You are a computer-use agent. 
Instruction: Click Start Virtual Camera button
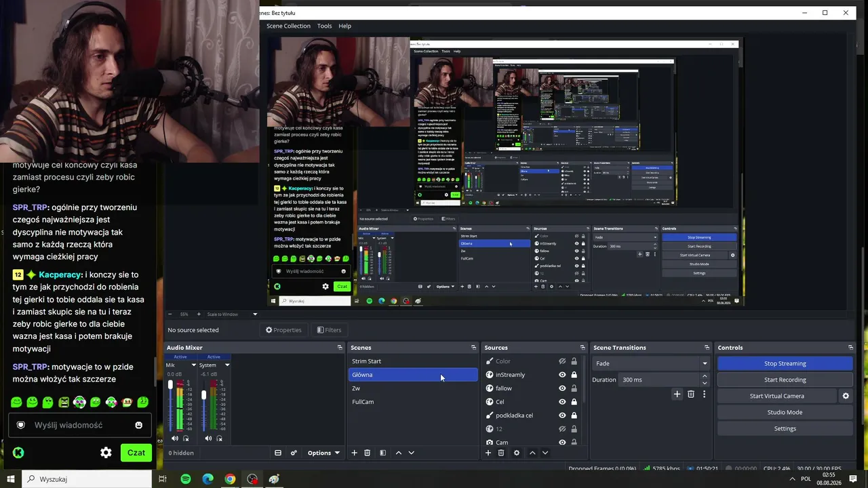coord(777,396)
